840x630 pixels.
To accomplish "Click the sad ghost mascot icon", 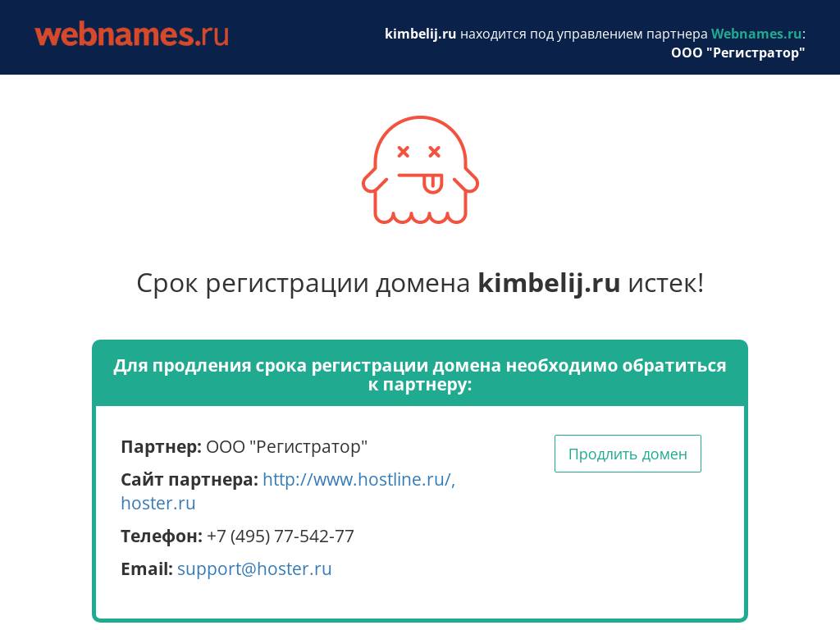I will pyautogui.click(x=420, y=170).
